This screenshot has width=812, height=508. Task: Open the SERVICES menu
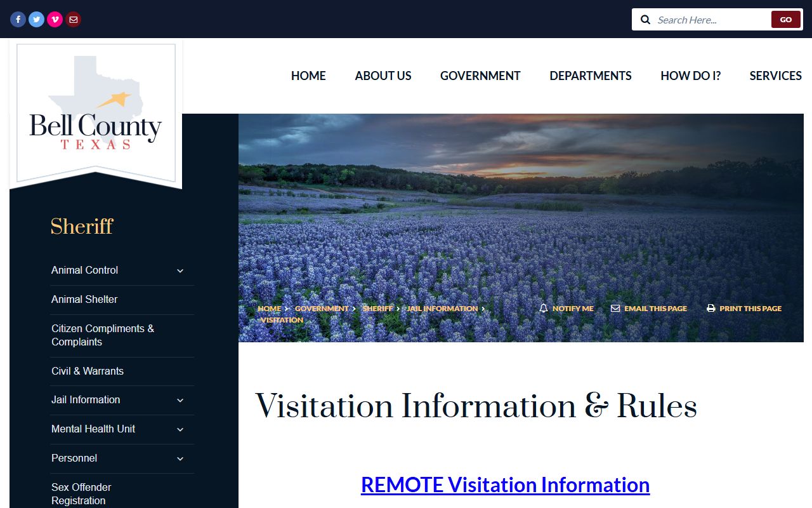pyautogui.click(x=776, y=76)
